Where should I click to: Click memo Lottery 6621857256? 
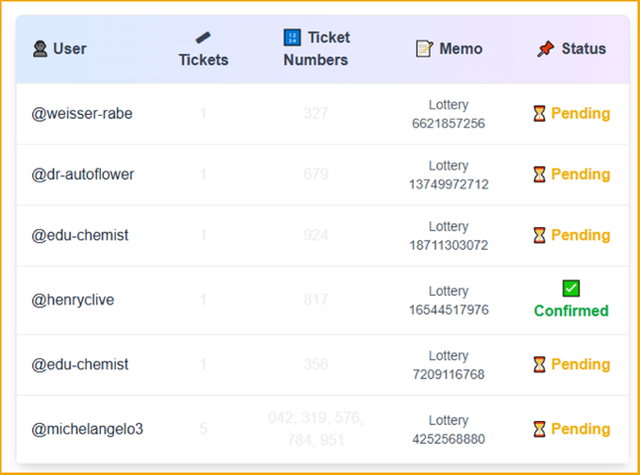point(449,114)
